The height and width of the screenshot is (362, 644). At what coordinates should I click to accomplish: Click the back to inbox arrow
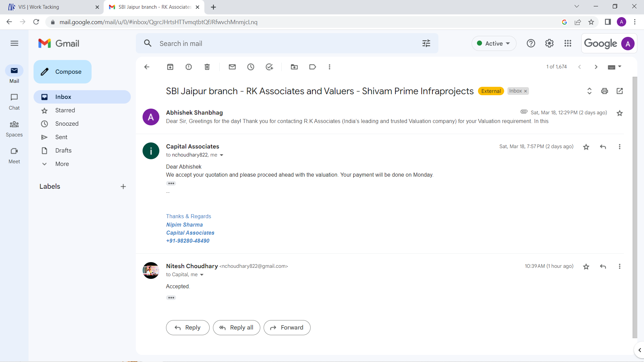point(147,67)
